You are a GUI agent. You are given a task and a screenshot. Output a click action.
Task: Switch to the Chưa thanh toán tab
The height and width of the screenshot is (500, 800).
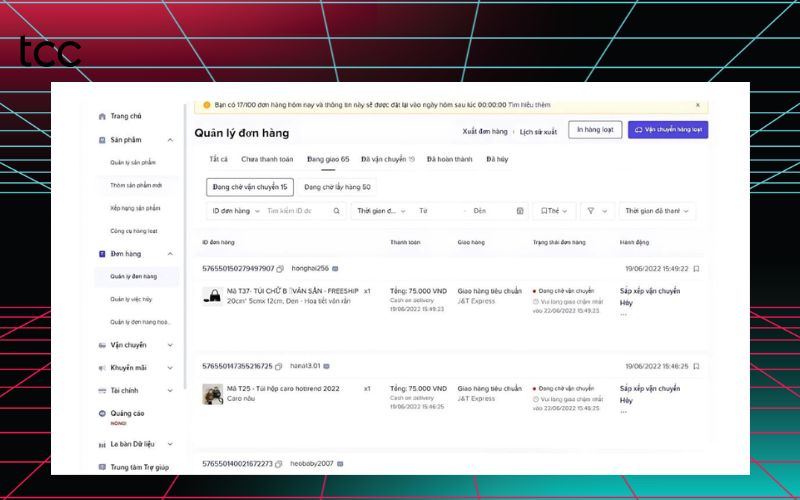[x=267, y=159]
